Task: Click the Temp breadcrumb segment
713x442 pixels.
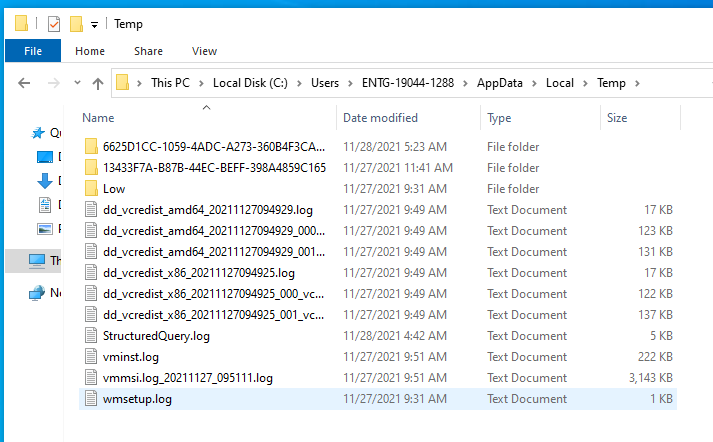Action: click(611, 83)
